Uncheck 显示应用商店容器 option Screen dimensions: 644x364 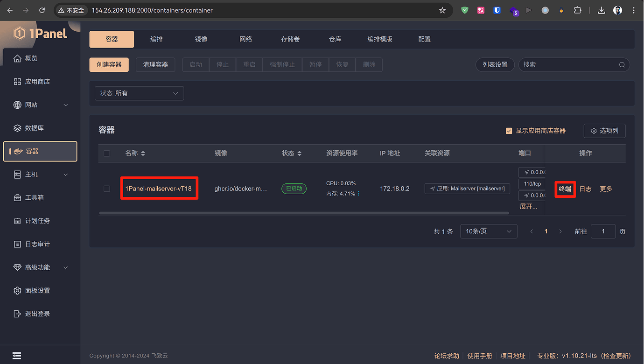(x=509, y=131)
